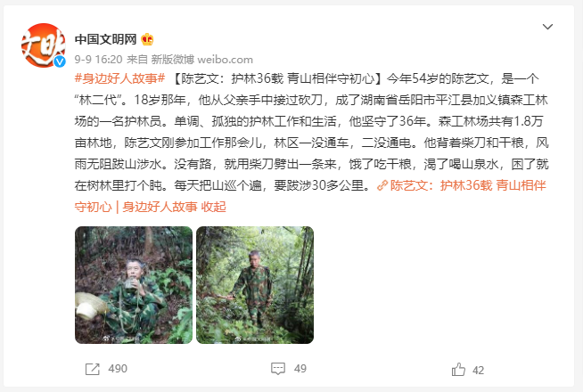Click the 490 repost count
The image size is (583, 392).
(118, 369)
